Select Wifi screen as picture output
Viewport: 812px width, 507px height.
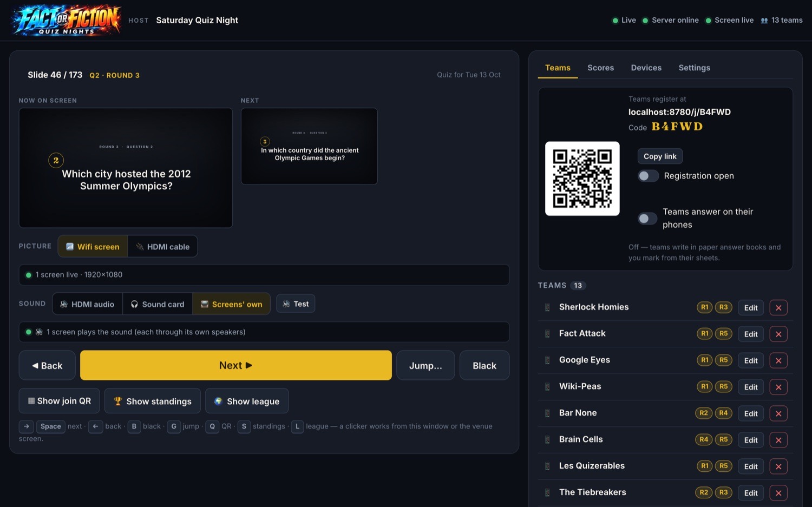pyautogui.click(x=93, y=247)
